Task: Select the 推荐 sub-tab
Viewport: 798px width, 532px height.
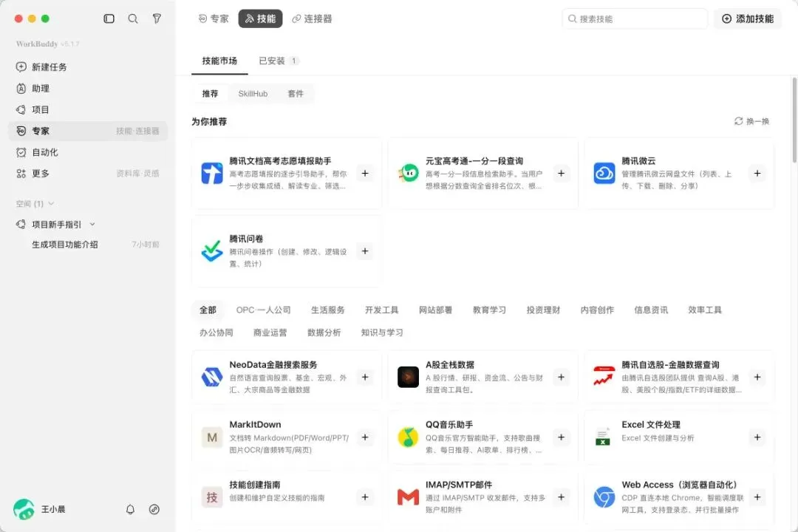Action: [x=210, y=94]
